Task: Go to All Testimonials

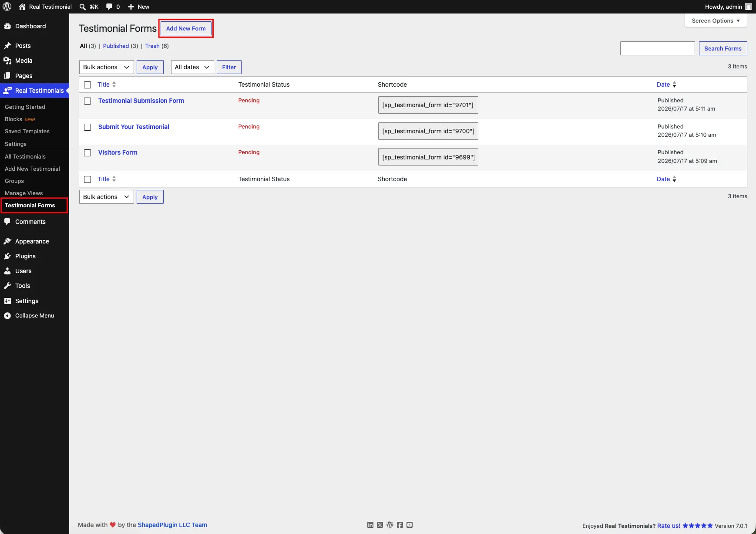Action: click(x=25, y=156)
